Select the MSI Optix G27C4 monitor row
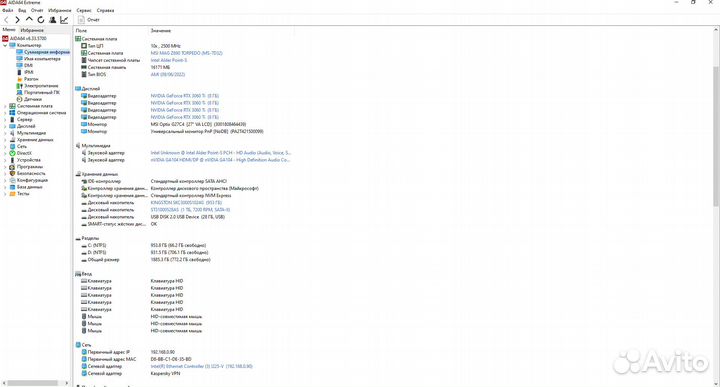This screenshot has height=387, width=720. tap(163, 124)
